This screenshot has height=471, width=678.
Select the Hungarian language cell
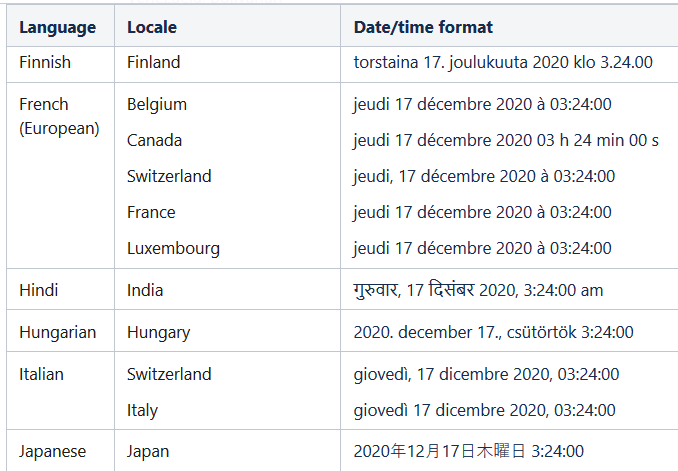58,332
